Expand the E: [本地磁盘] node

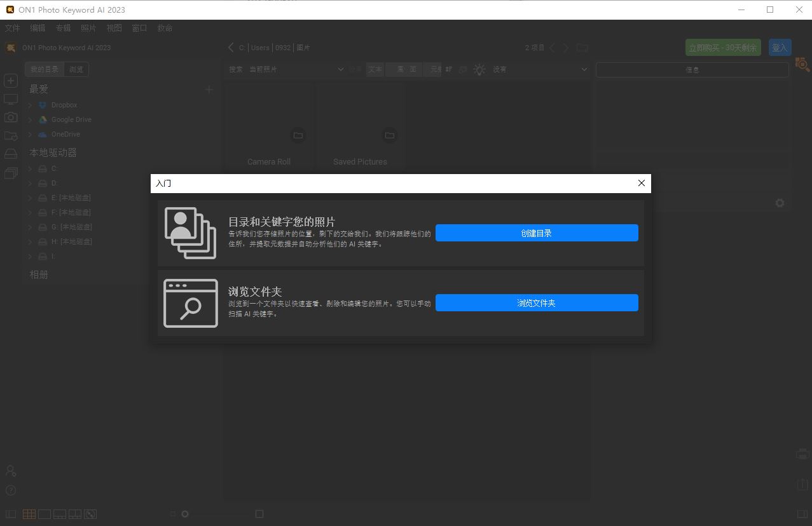tap(30, 198)
